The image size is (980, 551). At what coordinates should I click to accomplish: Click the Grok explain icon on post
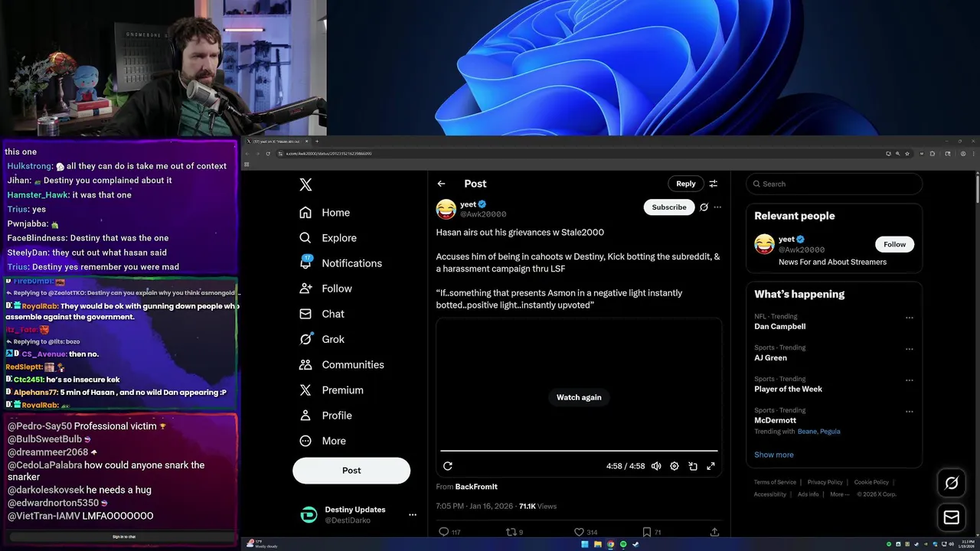point(704,207)
